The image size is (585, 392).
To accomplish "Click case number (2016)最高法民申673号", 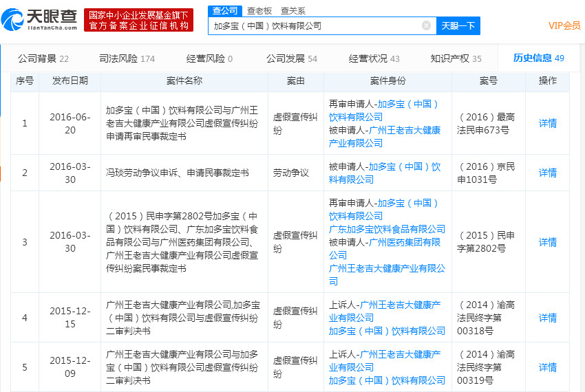I will coord(486,124).
